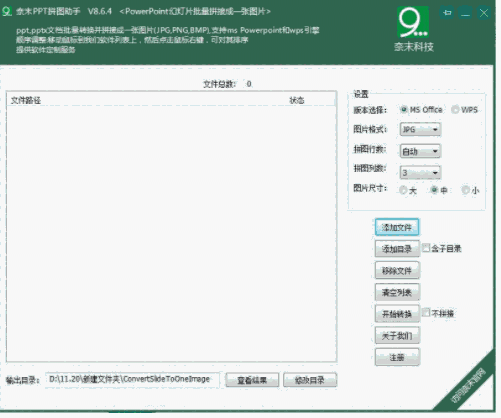Click the 移除文件 button
This screenshot has height=418, width=501.
[x=397, y=270]
